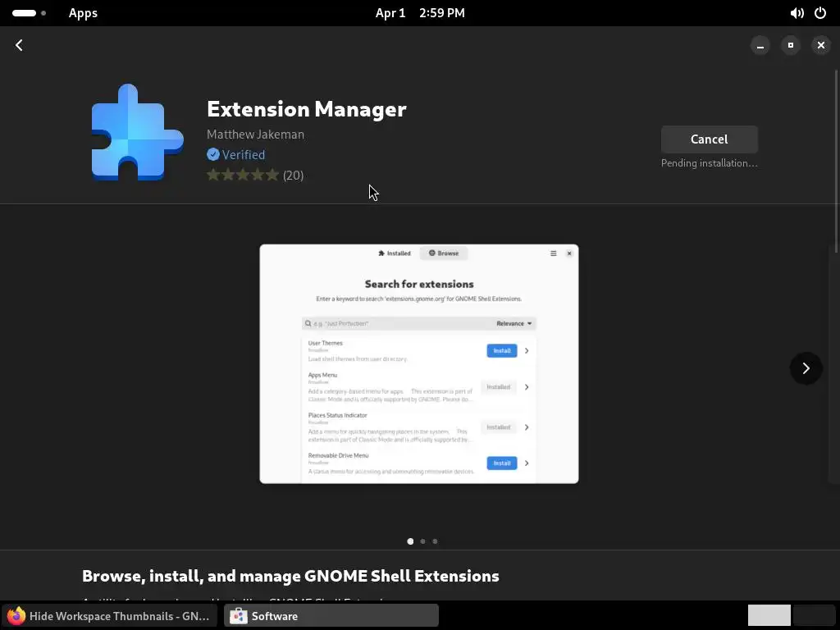Click the Extension Manager title
Viewport: 840px width, 630px height.
[307, 109]
